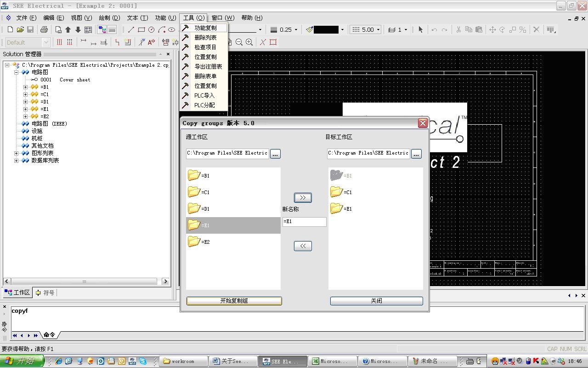Open line style dropdown arrow
Image resolution: width=588 pixels, height=368 pixels.
[260, 29]
